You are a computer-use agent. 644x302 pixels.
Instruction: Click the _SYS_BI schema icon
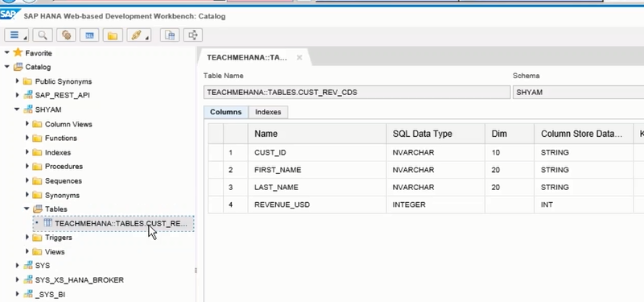coord(28,294)
